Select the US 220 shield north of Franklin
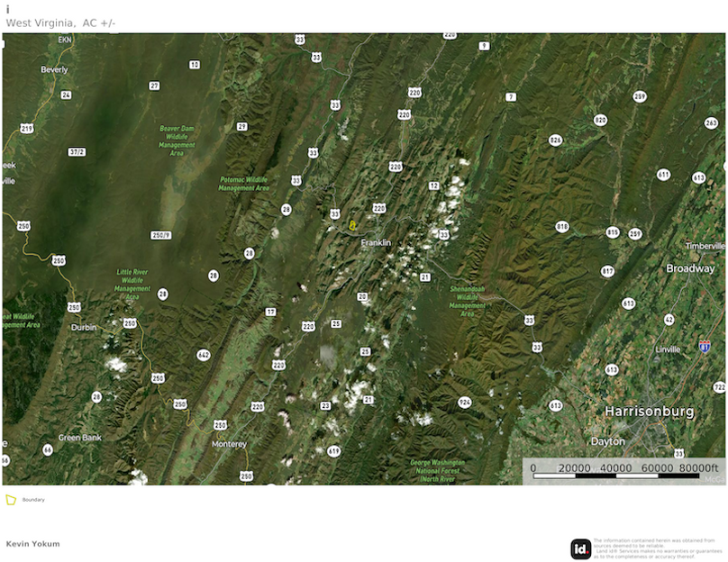The height and width of the screenshot is (562, 728). [x=379, y=208]
